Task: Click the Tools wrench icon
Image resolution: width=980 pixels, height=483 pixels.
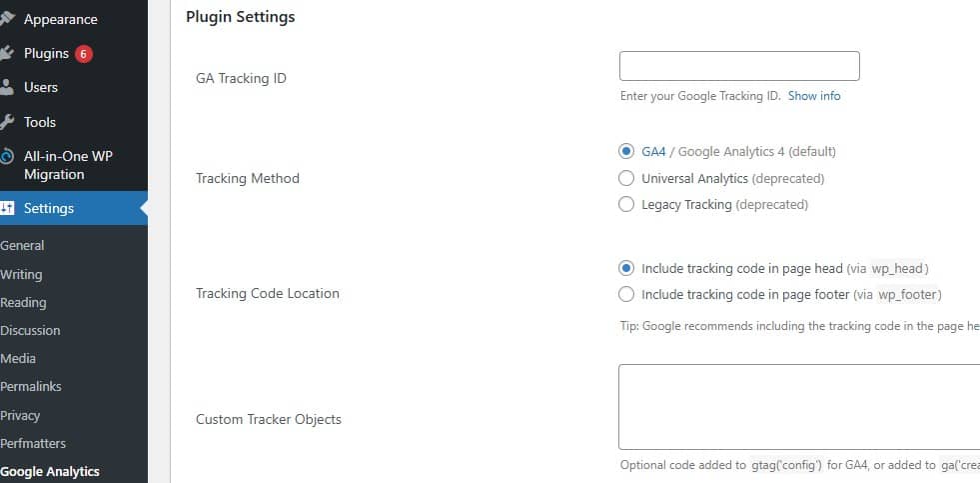Action: (x=7, y=122)
